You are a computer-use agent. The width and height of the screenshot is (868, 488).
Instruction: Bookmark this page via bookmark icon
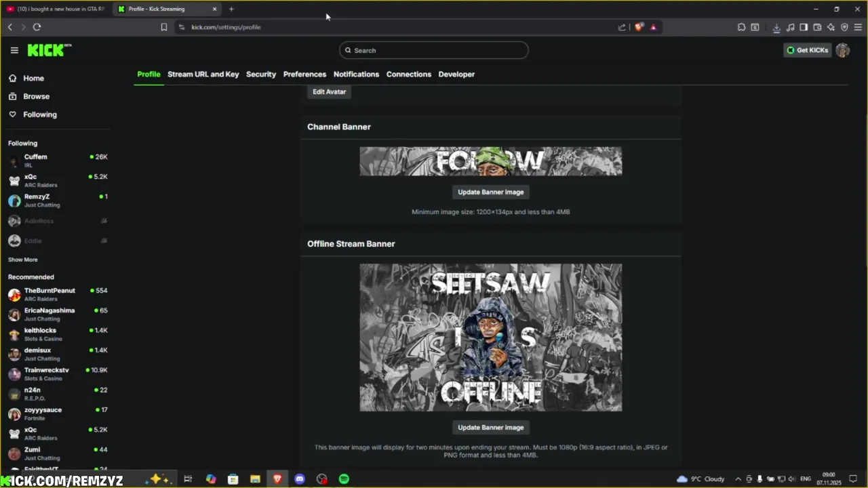click(163, 27)
